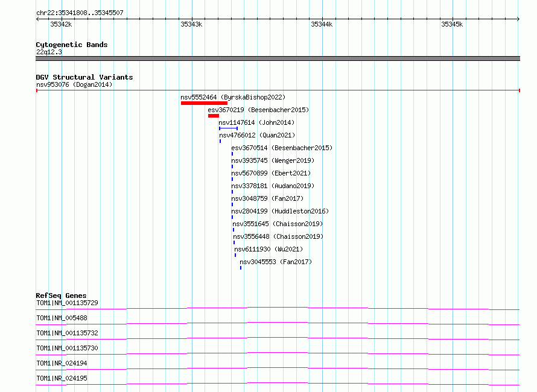Click the nsv953076 (Dogan2014) variant label
This screenshot has width=537, height=392.
(x=74, y=84)
